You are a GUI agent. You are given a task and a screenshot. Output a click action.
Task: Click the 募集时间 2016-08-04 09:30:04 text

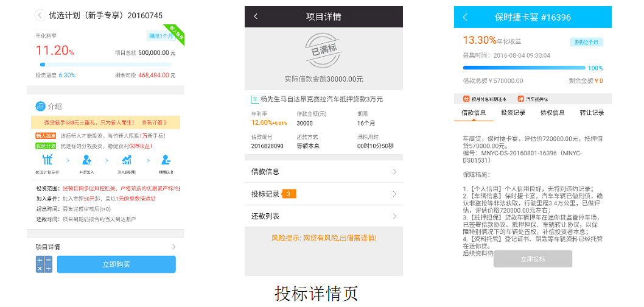click(x=506, y=55)
